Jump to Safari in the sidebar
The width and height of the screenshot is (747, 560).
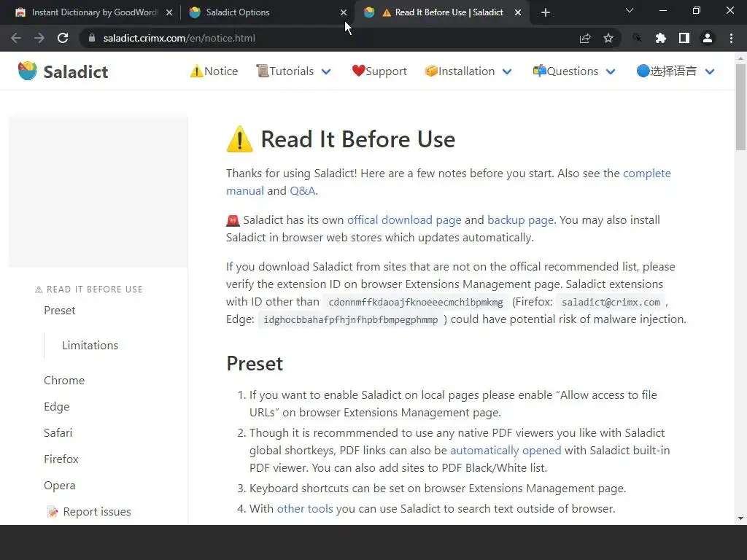point(58,433)
